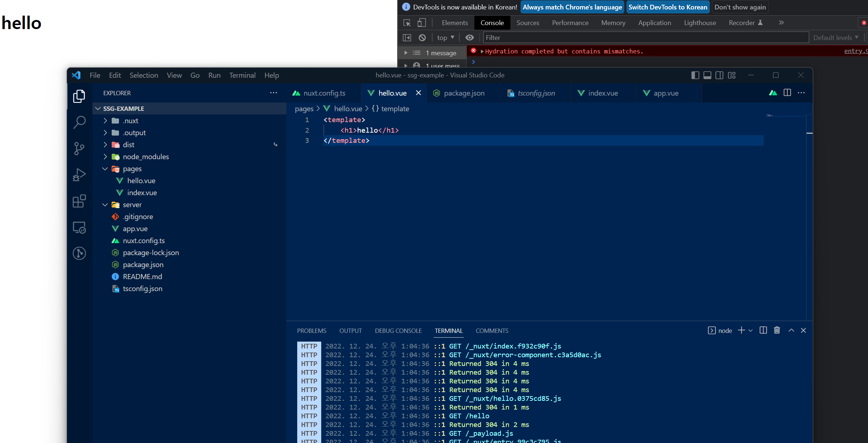Open editor more actions ellipsis menu
Image resolution: width=868 pixels, height=443 pixels.
point(801,93)
